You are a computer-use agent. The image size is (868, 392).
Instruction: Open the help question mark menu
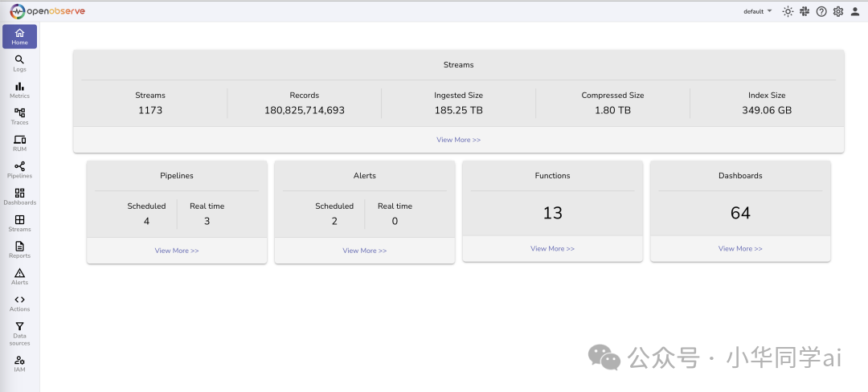point(821,11)
